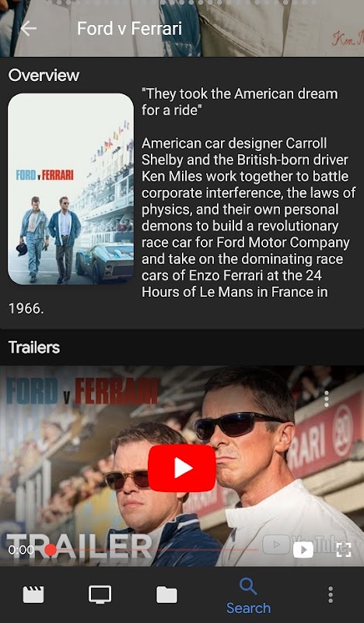Tap the Ford v Ferrari header title

click(129, 29)
